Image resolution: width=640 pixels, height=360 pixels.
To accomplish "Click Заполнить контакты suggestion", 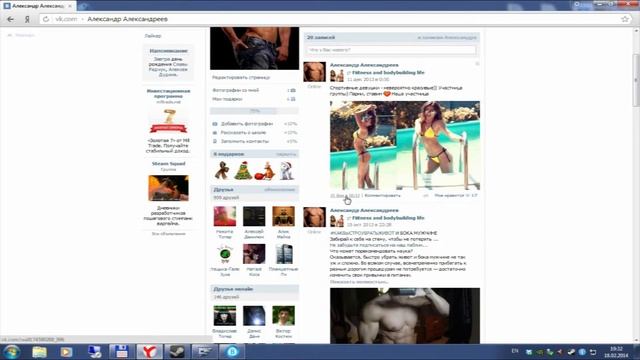I will pyautogui.click(x=245, y=141).
